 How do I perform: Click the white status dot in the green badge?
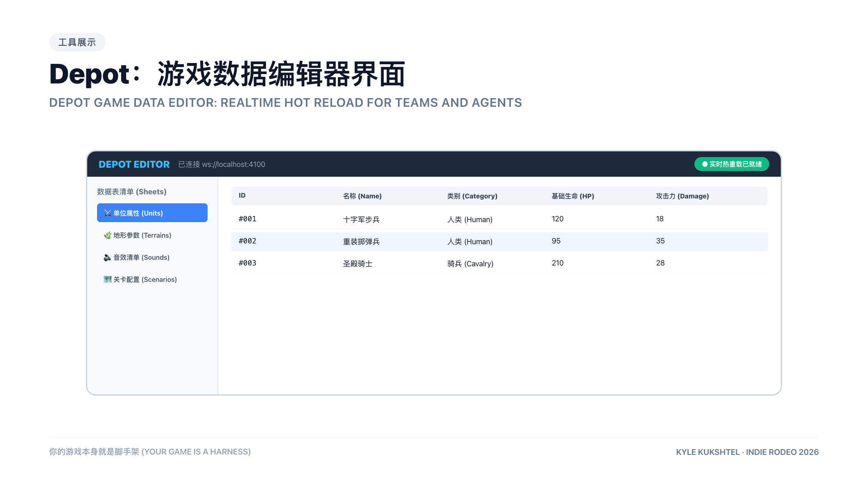705,164
